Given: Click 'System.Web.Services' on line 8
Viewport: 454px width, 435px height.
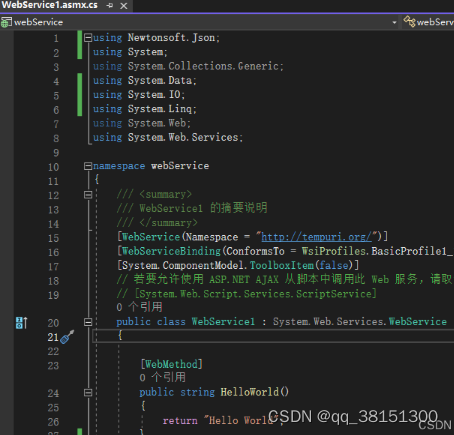Looking at the screenshot, I should (183, 137).
